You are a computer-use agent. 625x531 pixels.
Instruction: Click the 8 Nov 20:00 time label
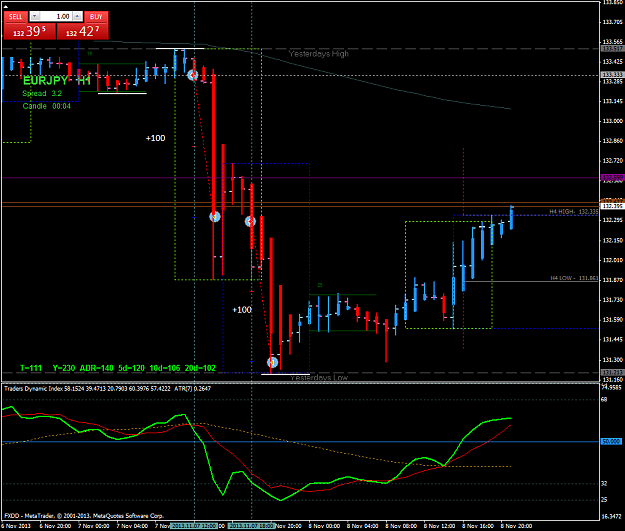[x=516, y=526]
